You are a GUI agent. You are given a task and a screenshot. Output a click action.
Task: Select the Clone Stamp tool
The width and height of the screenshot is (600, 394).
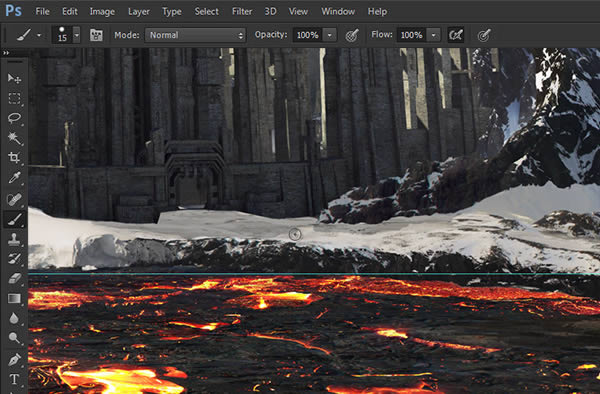[x=14, y=239]
